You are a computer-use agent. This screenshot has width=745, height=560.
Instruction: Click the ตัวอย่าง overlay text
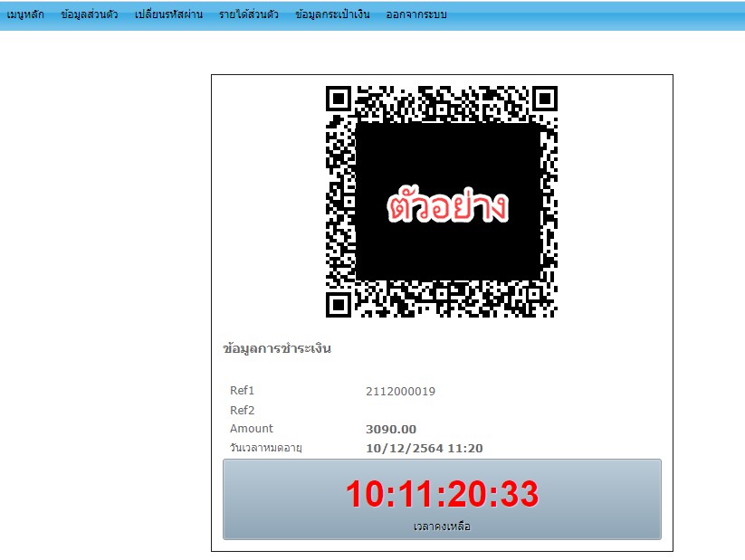[448, 205]
